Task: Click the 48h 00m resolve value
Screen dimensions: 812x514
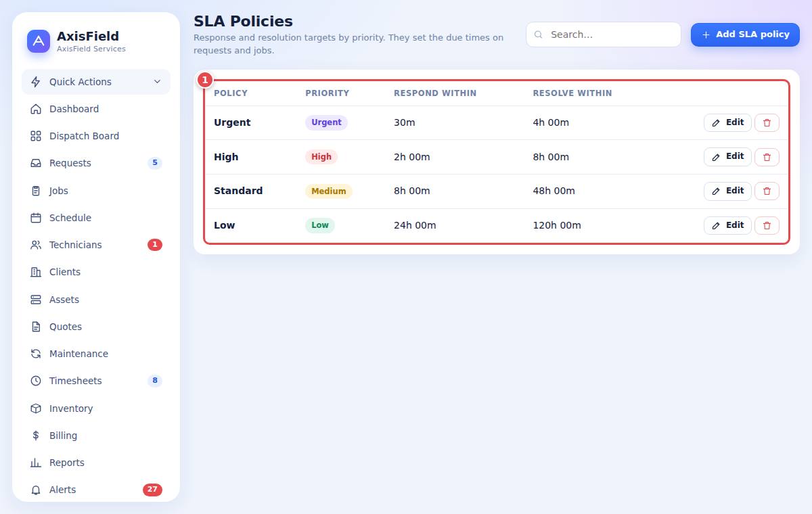Action: pyautogui.click(x=554, y=191)
